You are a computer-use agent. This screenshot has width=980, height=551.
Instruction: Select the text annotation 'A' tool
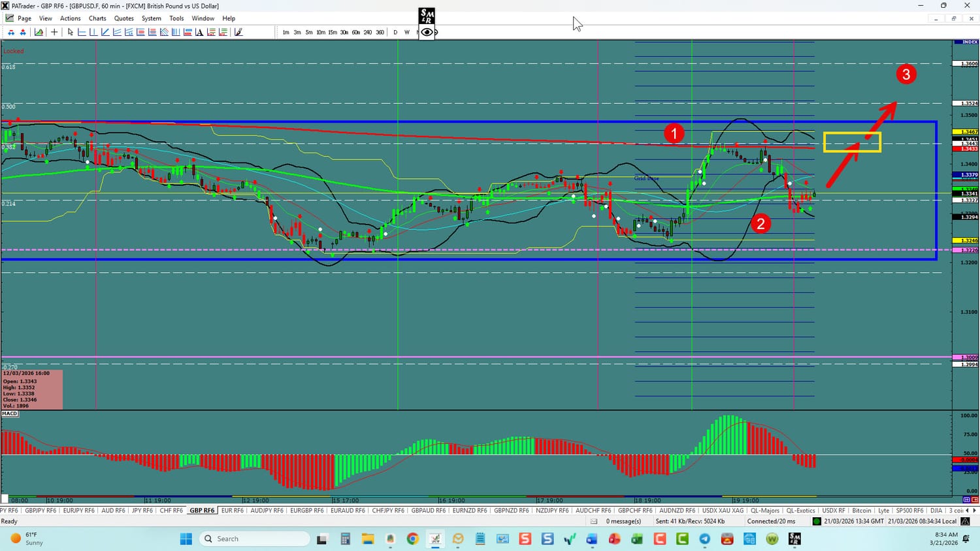(x=199, y=32)
